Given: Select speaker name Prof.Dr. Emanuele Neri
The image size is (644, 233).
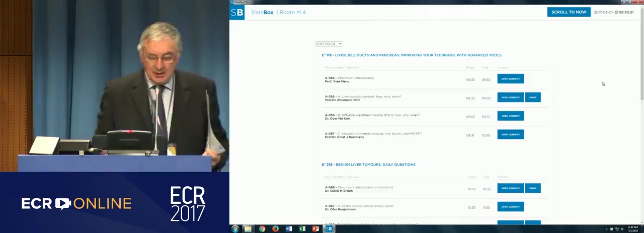Looking at the screenshot, I should click(342, 100).
